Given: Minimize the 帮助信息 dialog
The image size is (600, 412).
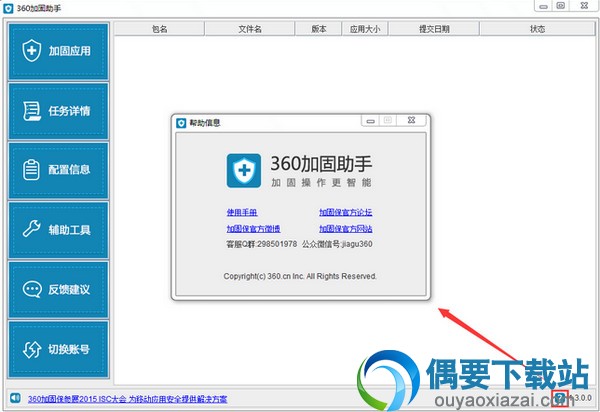Looking at the screenshot, I should (370, 121).
